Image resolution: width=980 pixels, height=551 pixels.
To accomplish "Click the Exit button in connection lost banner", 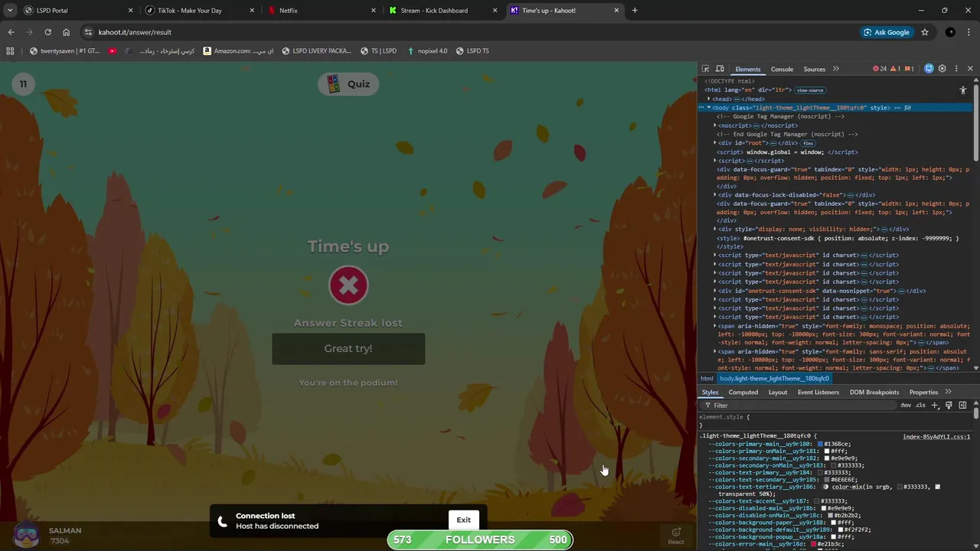I will 464,520.
